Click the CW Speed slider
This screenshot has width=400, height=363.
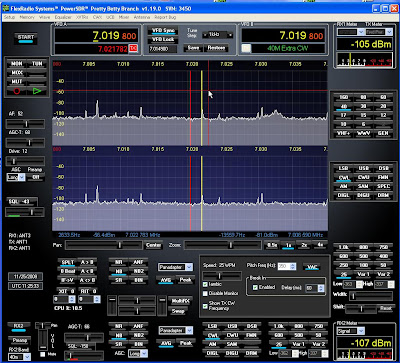tap(222, 276)
